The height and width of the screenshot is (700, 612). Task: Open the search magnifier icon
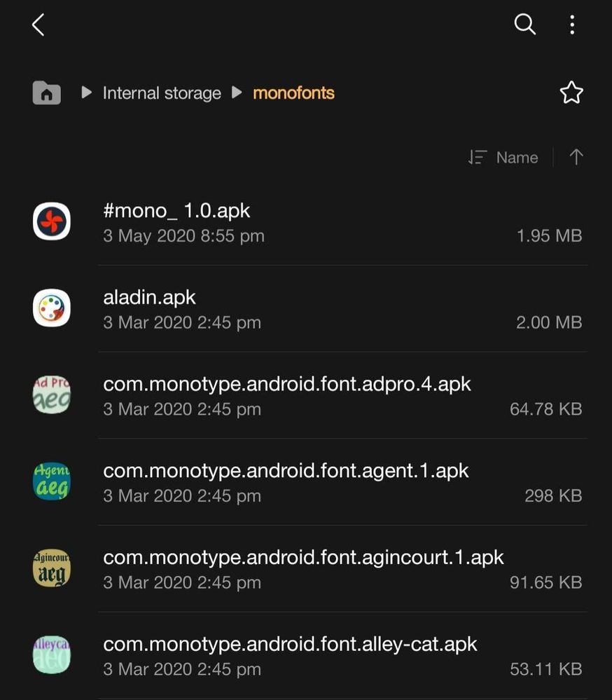524,24
